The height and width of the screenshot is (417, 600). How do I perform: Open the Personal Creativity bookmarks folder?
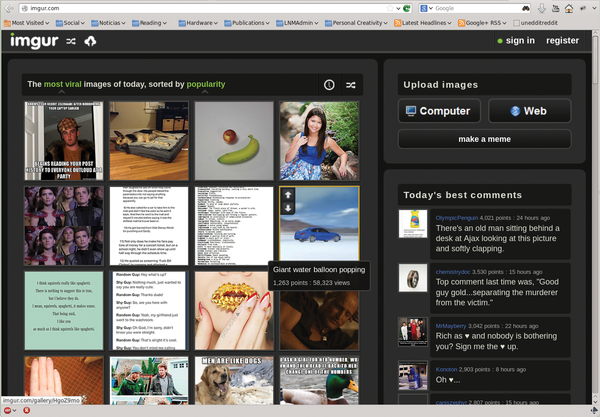pyautogui.click(x=356, y=23)
